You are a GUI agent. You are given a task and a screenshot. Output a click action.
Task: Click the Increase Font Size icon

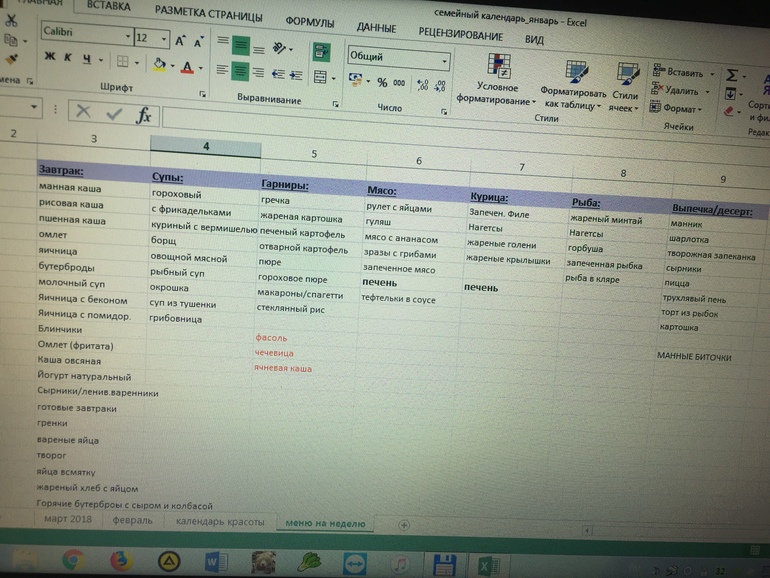pos(181,41)
